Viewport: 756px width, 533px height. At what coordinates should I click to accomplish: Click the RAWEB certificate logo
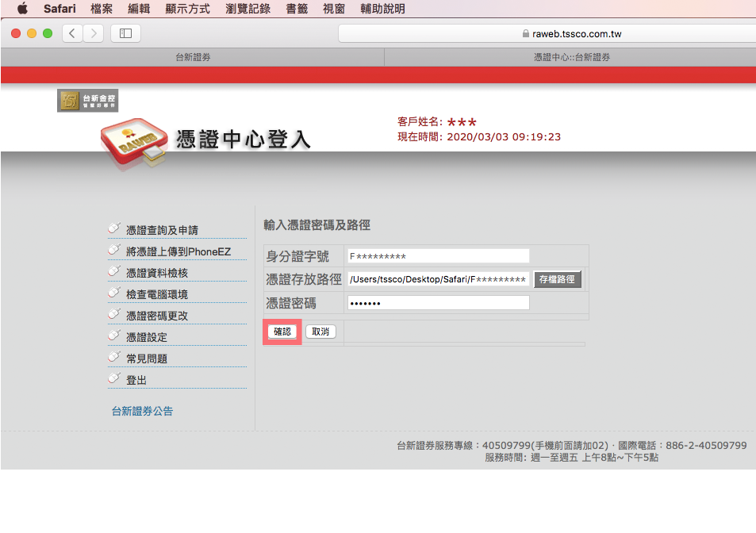tap(135, 144)
